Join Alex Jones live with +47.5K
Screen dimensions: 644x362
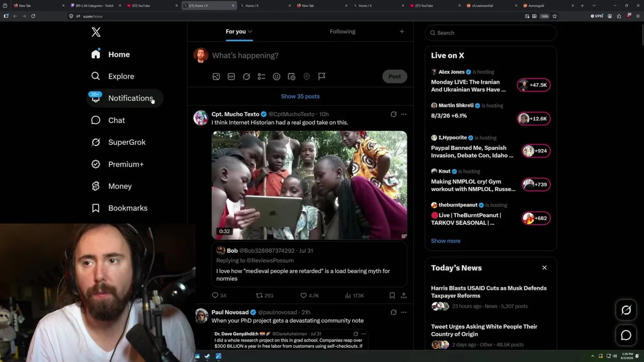coord(534,85)
